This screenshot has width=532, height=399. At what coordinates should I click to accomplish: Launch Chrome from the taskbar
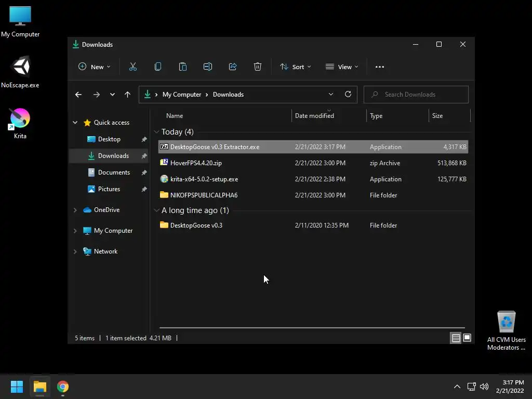63,387
